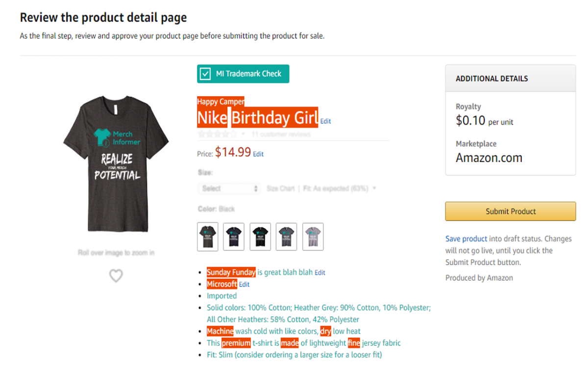This screenshot has height=368, width=588.
Task: Open the Size Select dropdown
Action: pyautogui.click(x=229, y=188)
